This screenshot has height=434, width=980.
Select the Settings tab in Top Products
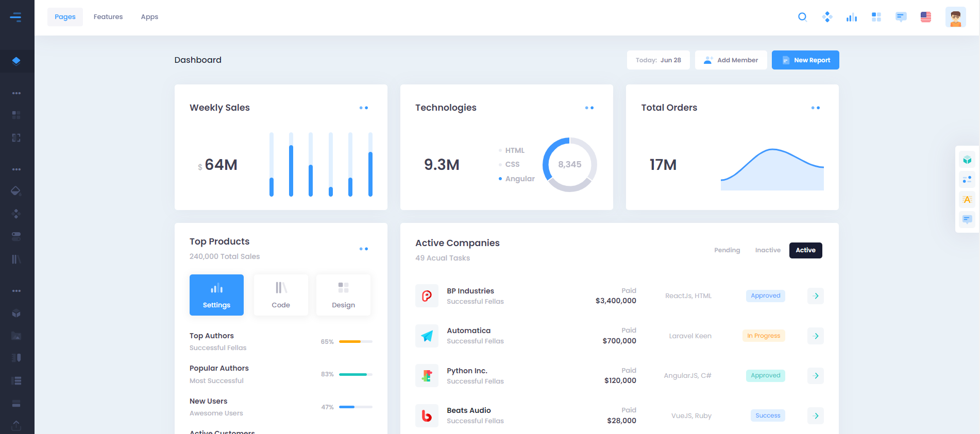click(216, 295)
